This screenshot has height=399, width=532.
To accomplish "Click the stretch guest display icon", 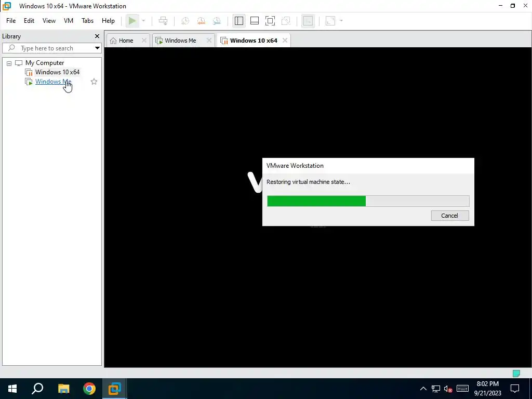I will [x=330, y=21].
